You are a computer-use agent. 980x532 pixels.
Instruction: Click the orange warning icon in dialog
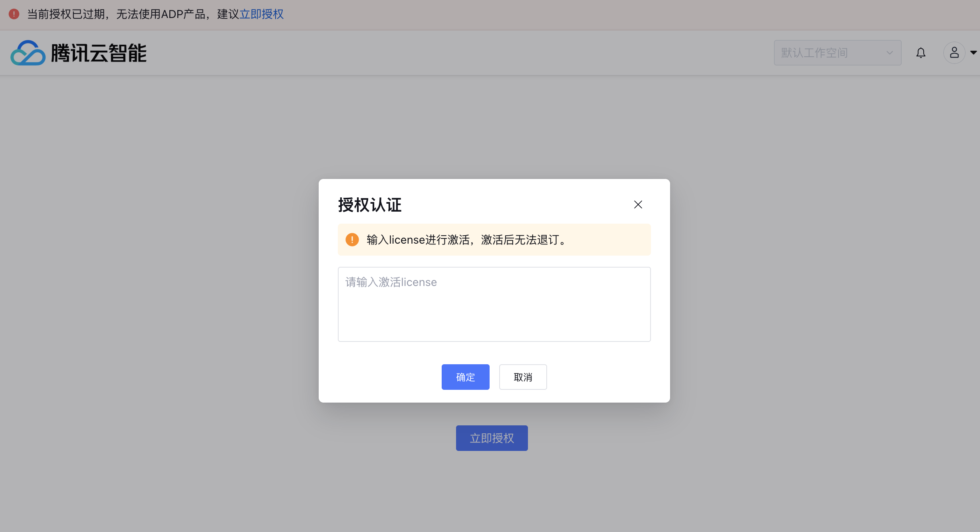[352, 240]
